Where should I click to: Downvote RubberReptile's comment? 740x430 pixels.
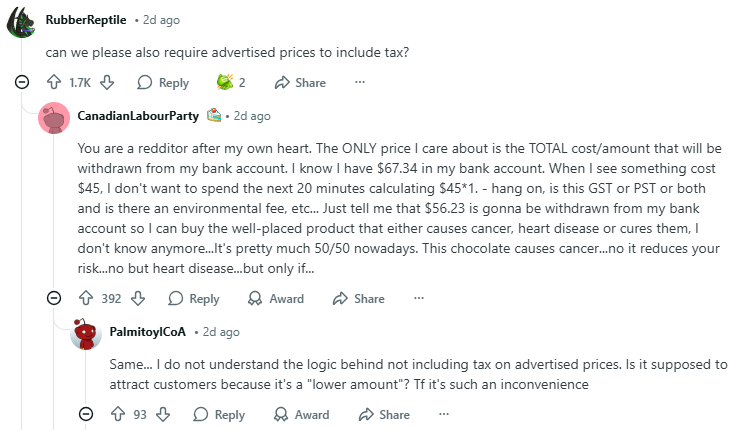pyautogui.click(x=108, y=82)
